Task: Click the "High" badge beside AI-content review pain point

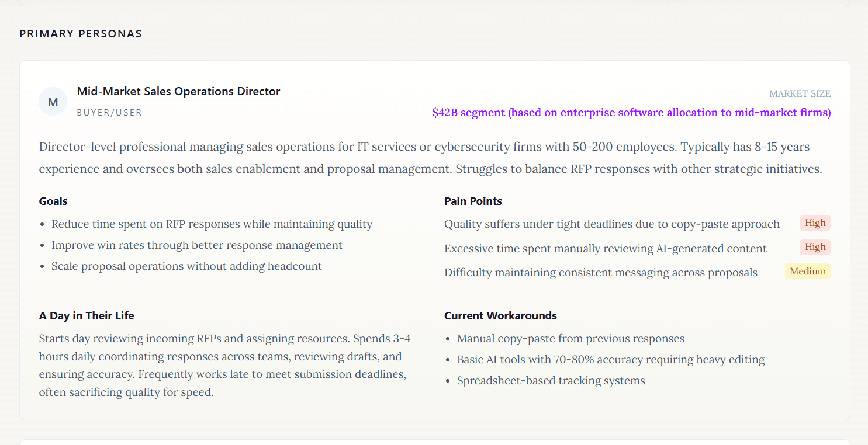Action: tap(815, 247)
